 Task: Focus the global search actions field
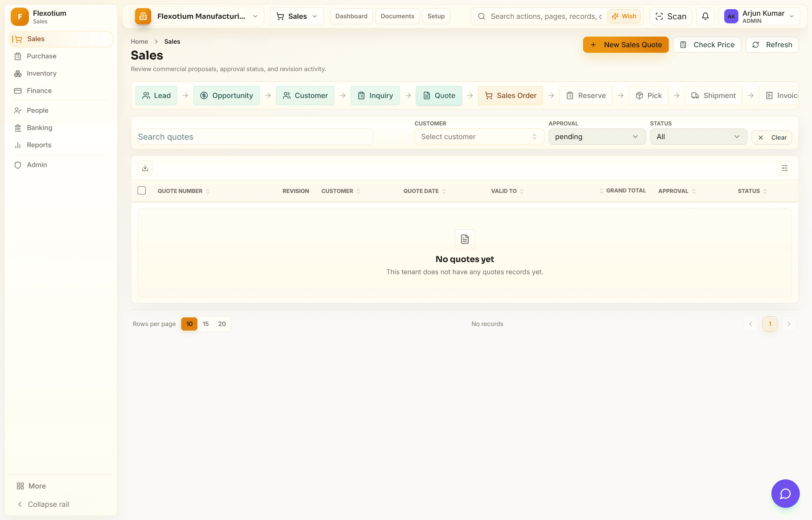click(546, 16)
